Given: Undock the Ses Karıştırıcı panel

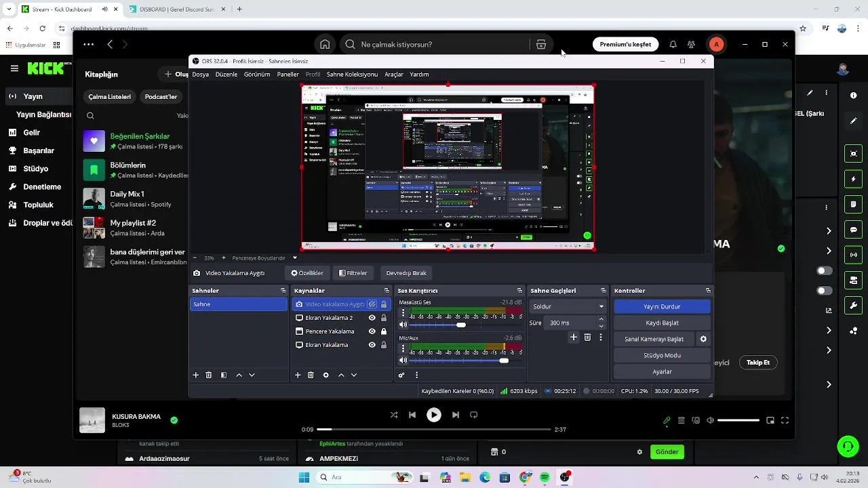Looking at the screenshot, I should (x=519, y=291).
